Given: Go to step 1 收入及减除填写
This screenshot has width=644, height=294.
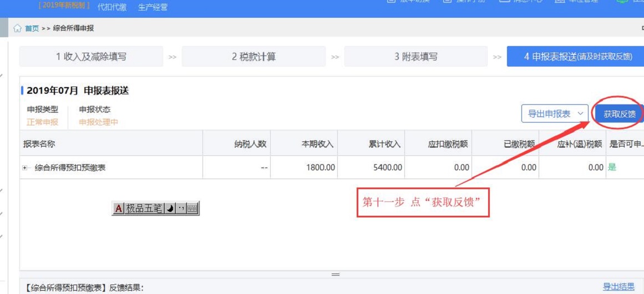Looking at the screenshot, I should (x=91, y=57).
